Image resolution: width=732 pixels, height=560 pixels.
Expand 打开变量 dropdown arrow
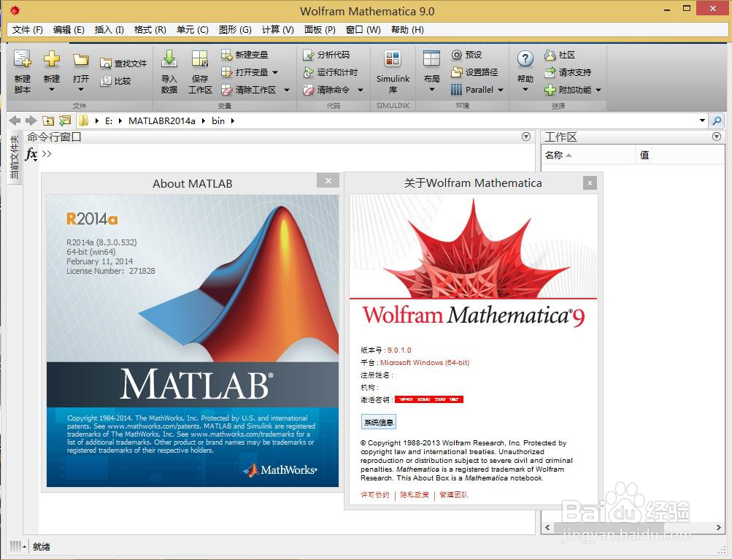click(x=275, y=72)
